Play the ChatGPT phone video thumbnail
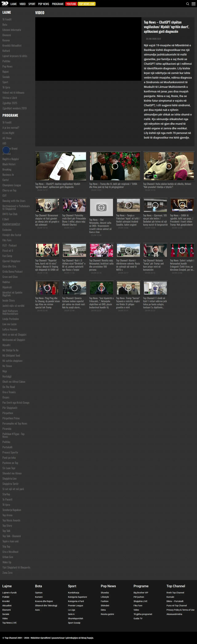 [61, 166]
